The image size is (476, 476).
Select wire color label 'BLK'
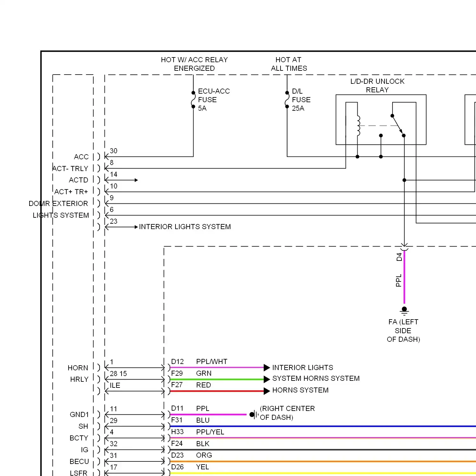[203, 444]
